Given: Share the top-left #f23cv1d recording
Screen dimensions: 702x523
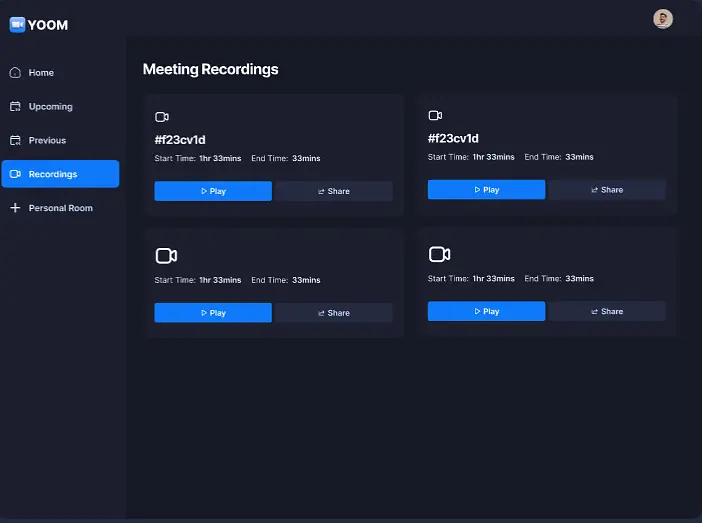Looking at the screenshot, I should tap(334, 191).
